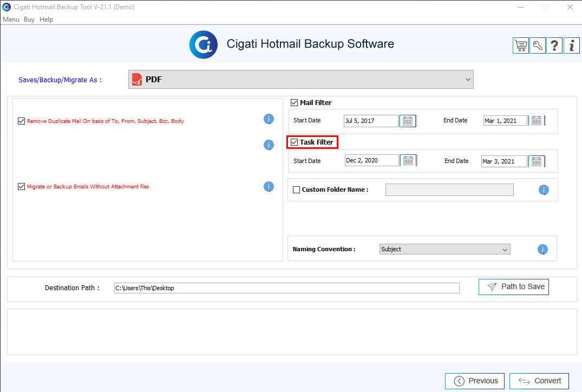Minimize the Cigati window
This screenshot has height=392, width=582.
[x=521, y=7]
